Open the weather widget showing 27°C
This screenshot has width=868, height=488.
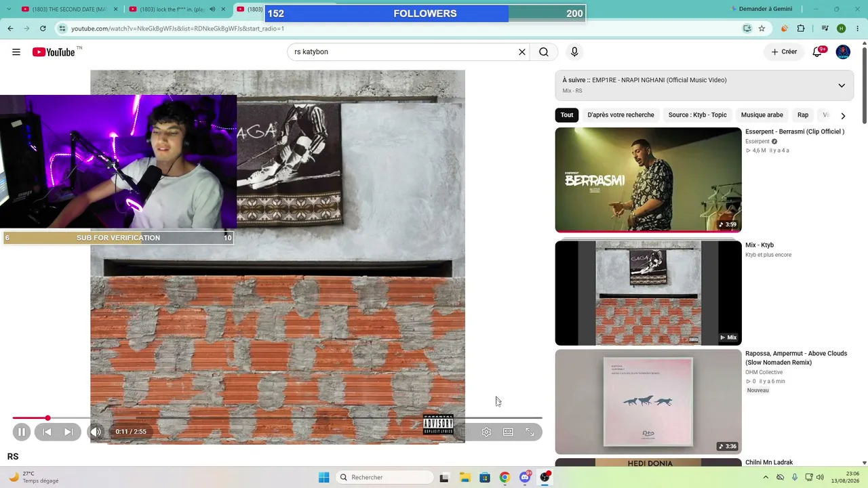pyautogui.click(x=34, y=477)
